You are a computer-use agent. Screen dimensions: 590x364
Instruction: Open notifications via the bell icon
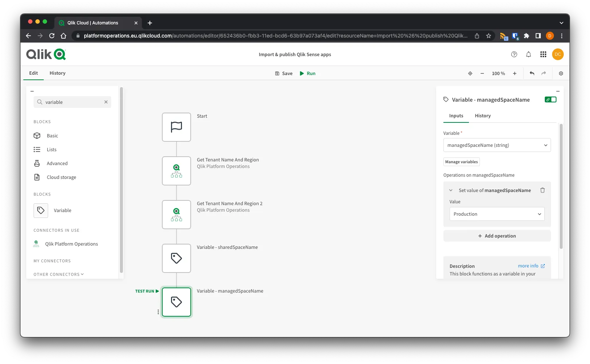click(528, 54)
